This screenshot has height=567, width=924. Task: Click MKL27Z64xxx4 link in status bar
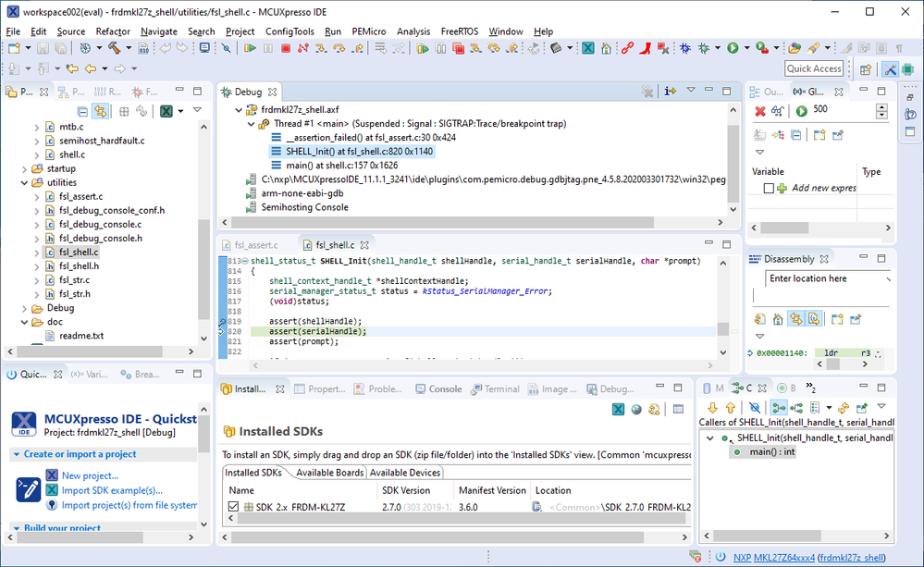coord(784,557)
